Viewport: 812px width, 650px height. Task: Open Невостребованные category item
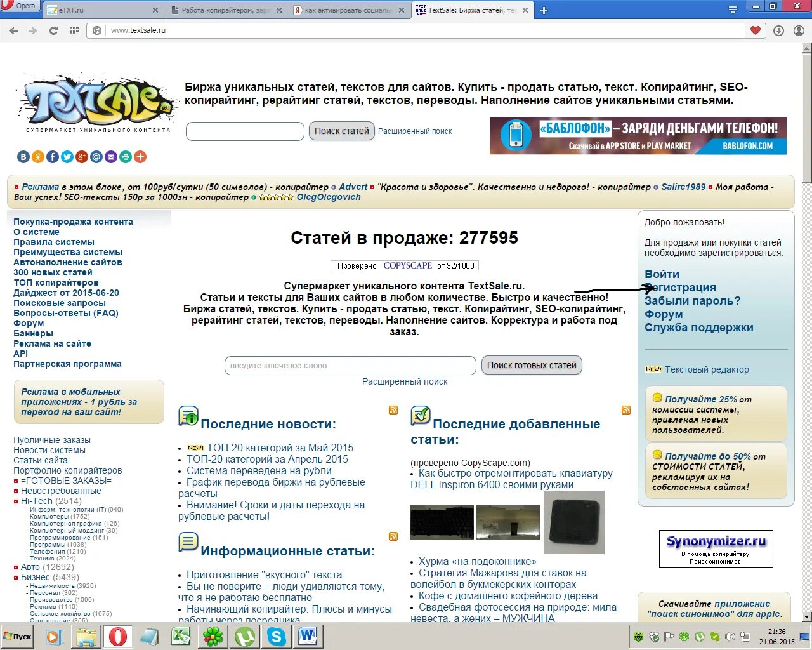(61, 491)
